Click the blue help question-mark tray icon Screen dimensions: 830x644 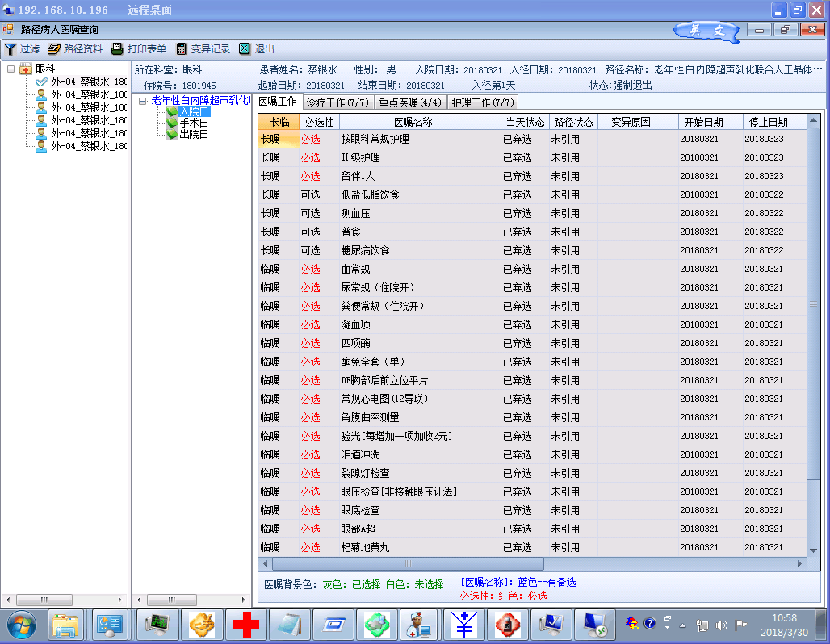(x=649, y=623)
